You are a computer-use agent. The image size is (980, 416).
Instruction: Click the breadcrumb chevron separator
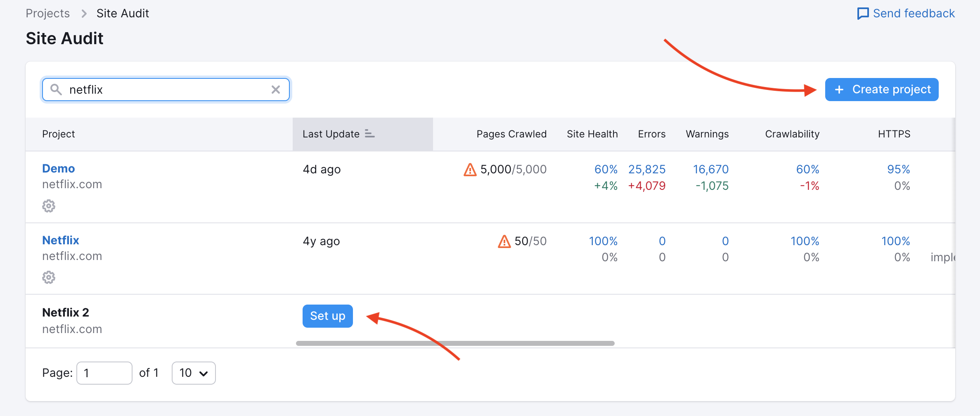(84, 14)
